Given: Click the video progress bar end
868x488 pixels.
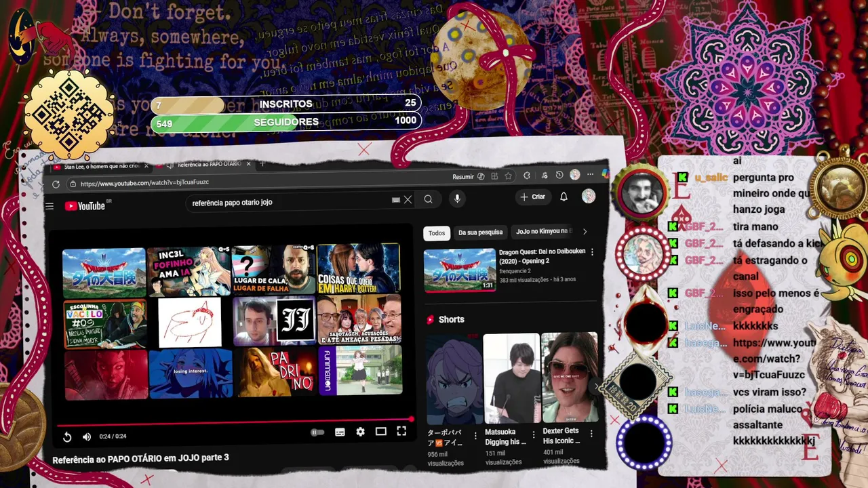Looking at the screenshot, I should coord(410,420).
